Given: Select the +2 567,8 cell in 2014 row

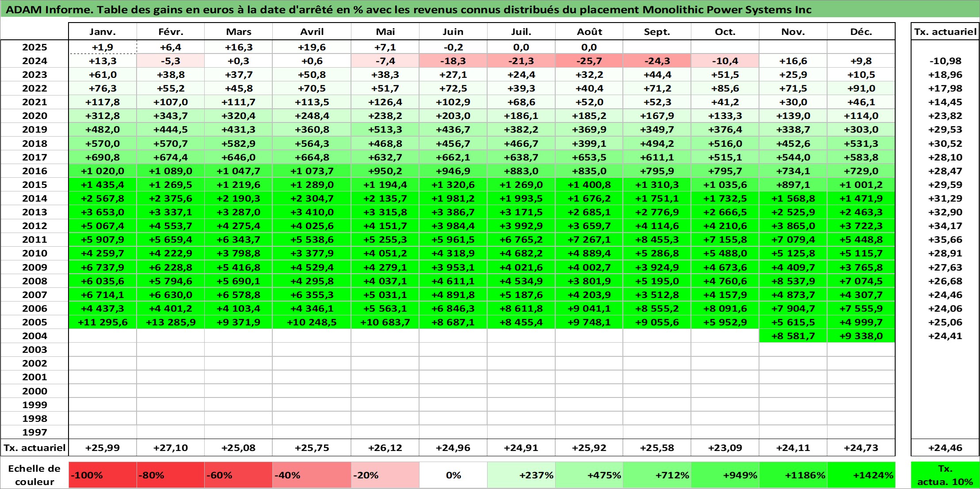Looking at the screenshot, I should click(103, 199).
